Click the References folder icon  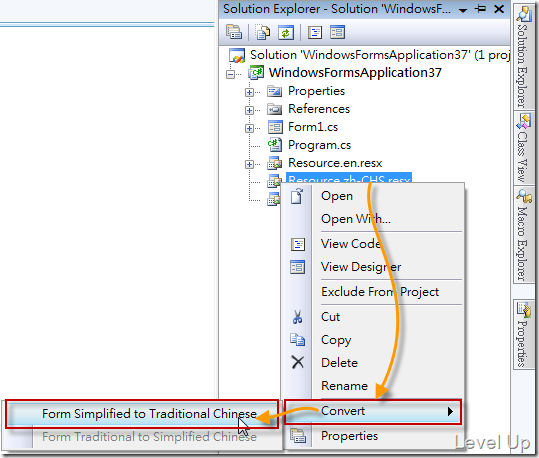[x=275, y=109]
